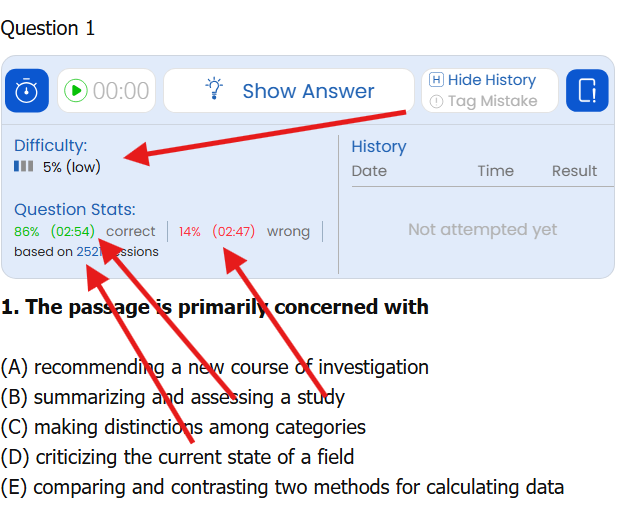Pick option (E) comparing two methods
Viewport: 622px width, 521px height.
282,487
